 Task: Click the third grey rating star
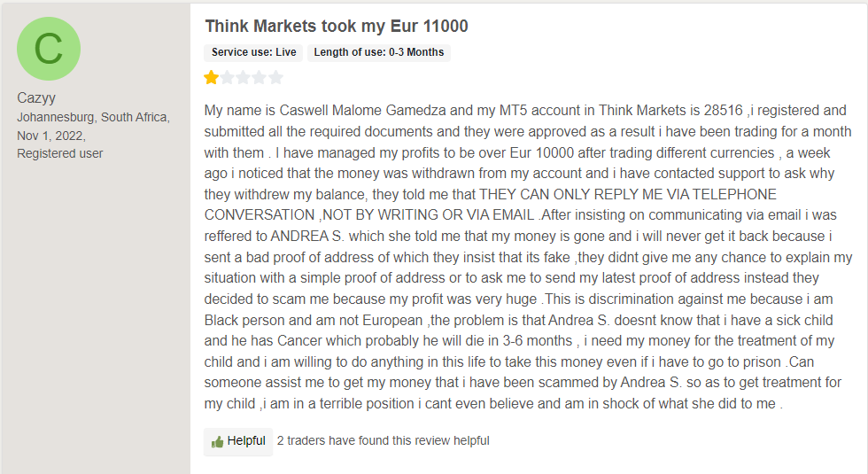[x=244, y=78]
